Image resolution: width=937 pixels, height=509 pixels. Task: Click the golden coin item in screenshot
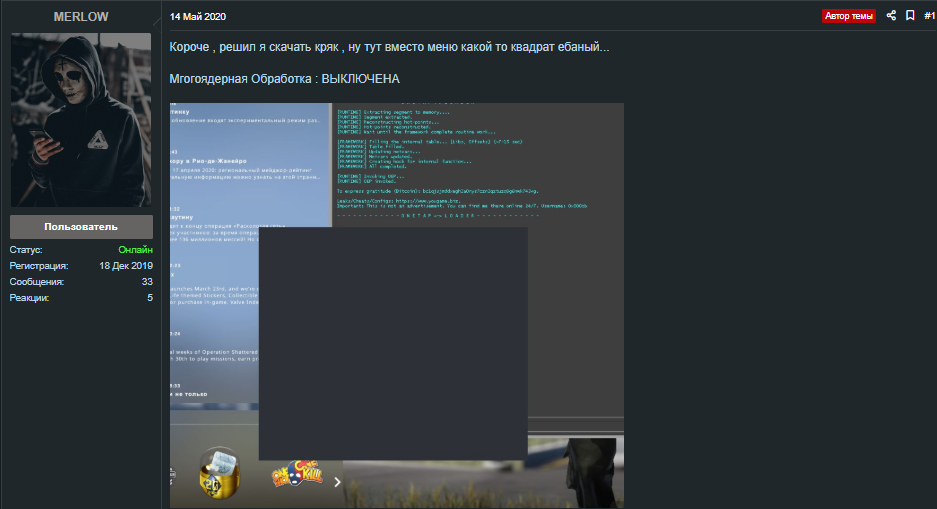(x=219, y=473)
